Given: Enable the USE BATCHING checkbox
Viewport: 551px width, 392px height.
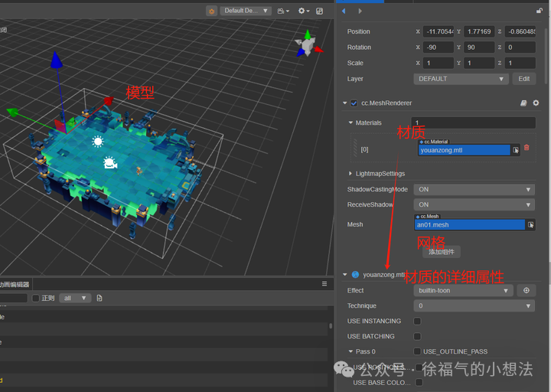Looking at the screenshot, I should coord(417,336).
